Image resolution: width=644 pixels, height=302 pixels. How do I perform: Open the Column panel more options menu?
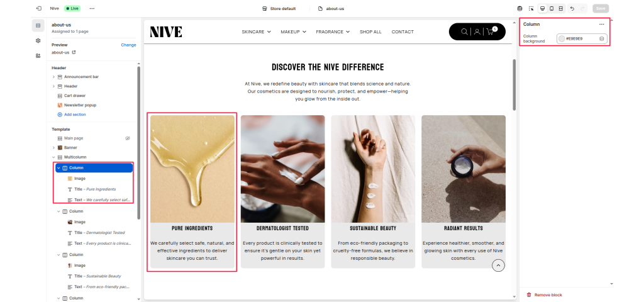[x=602, y=25]
